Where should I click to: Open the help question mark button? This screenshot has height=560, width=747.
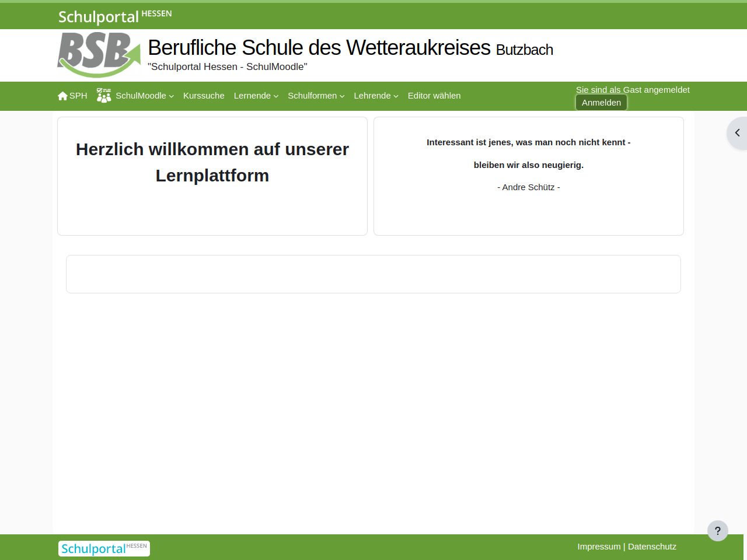717,531
